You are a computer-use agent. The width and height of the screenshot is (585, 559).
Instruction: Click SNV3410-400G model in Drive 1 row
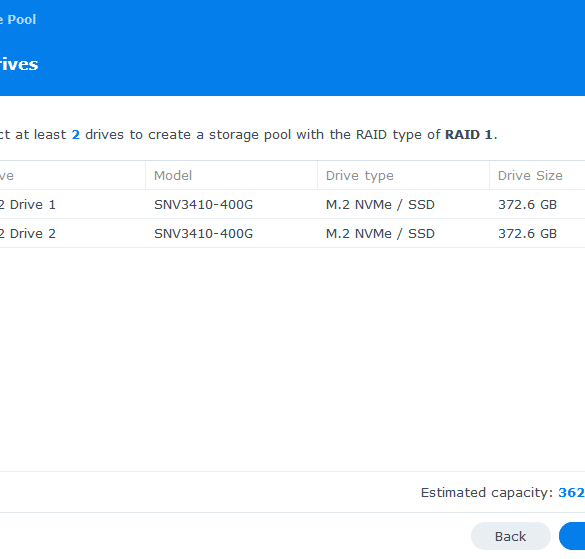203,204
